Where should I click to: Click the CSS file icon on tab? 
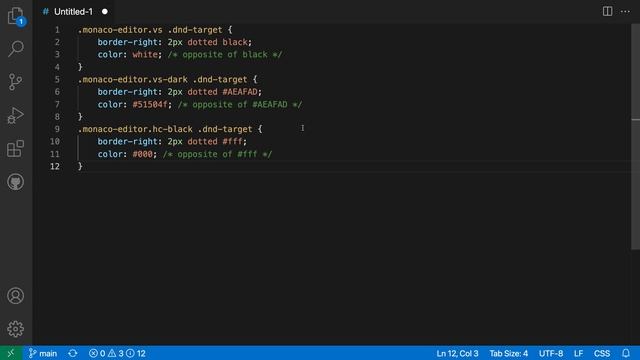tap(46, 12)
